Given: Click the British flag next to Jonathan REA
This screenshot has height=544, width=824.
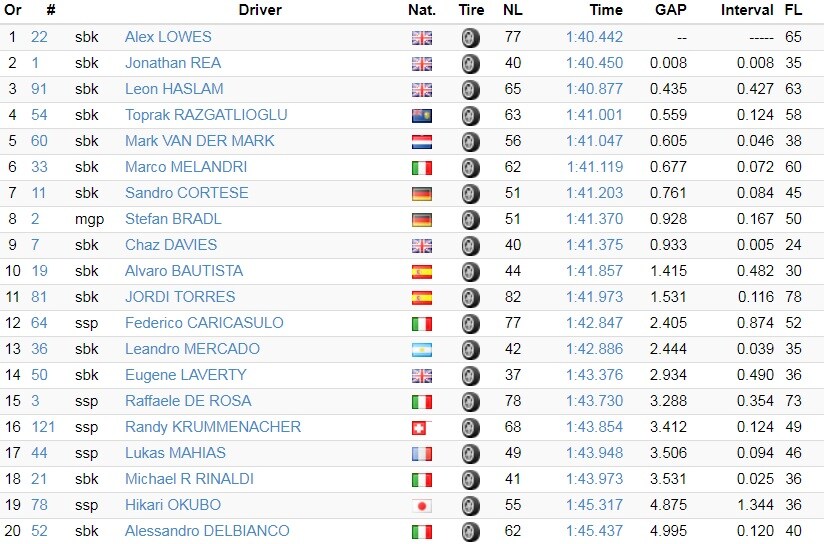Looking at the screenshot, I should [421, 64].
